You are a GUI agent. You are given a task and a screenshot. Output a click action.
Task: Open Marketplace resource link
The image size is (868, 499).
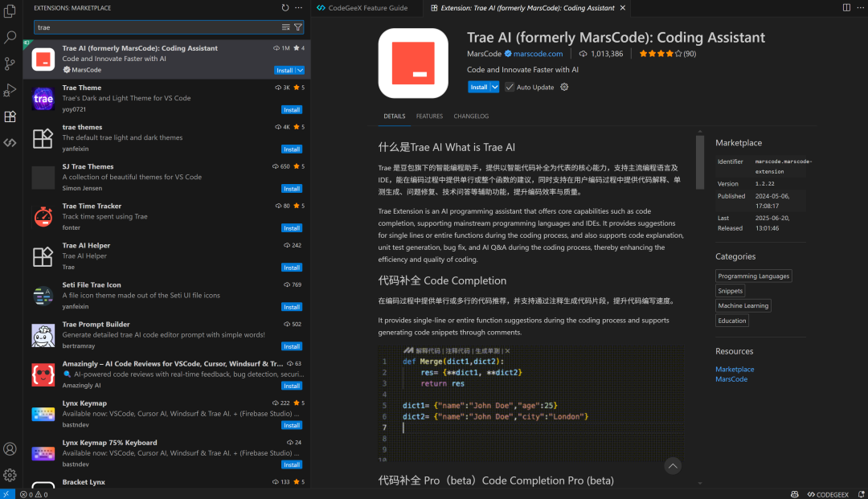click(735, 369)
